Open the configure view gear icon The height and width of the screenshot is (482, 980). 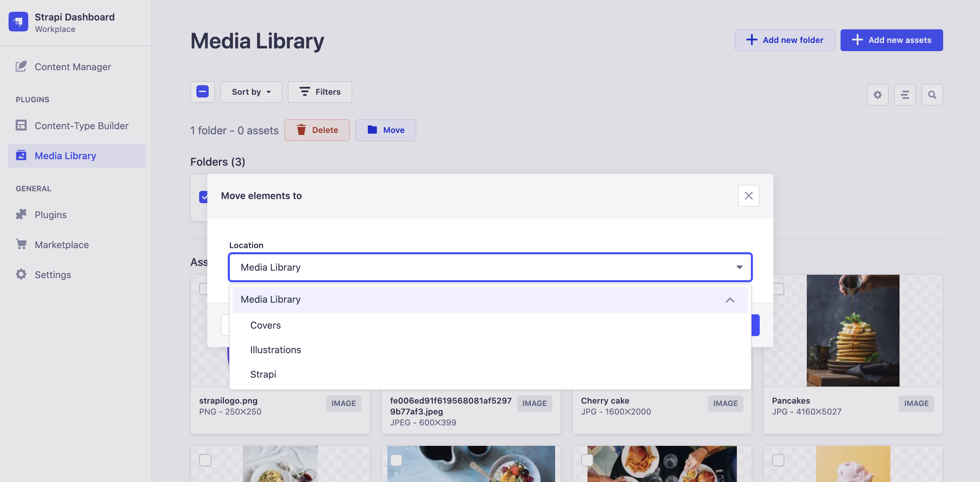click(x=877, y=95)
